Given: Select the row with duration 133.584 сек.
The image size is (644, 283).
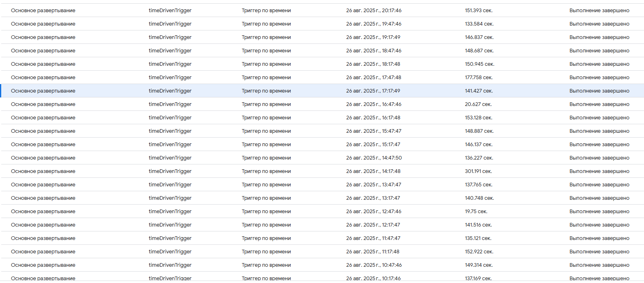Looking at the screenshot, I should [479, 24].
